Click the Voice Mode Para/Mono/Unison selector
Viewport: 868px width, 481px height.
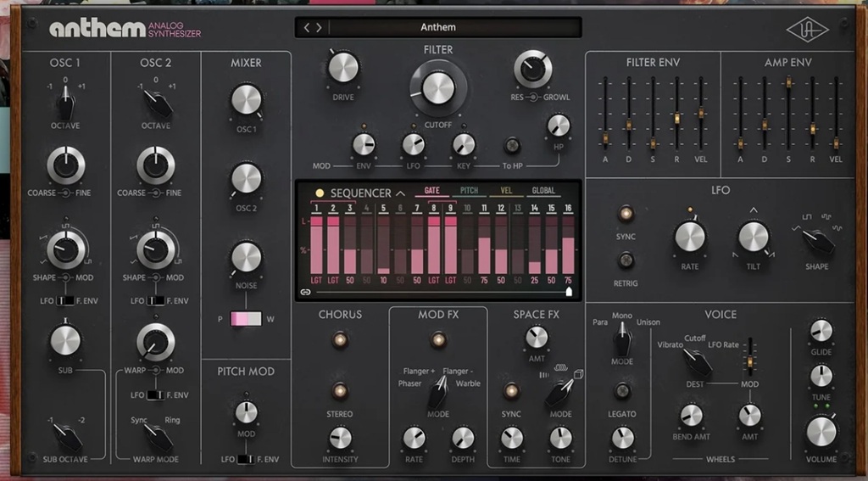coord(622,338)
